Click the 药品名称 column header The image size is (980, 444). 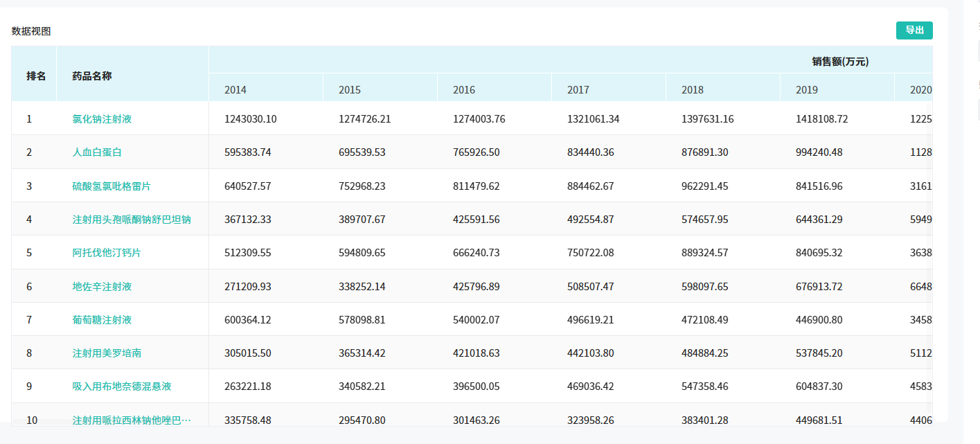click(x=91, y=76)
